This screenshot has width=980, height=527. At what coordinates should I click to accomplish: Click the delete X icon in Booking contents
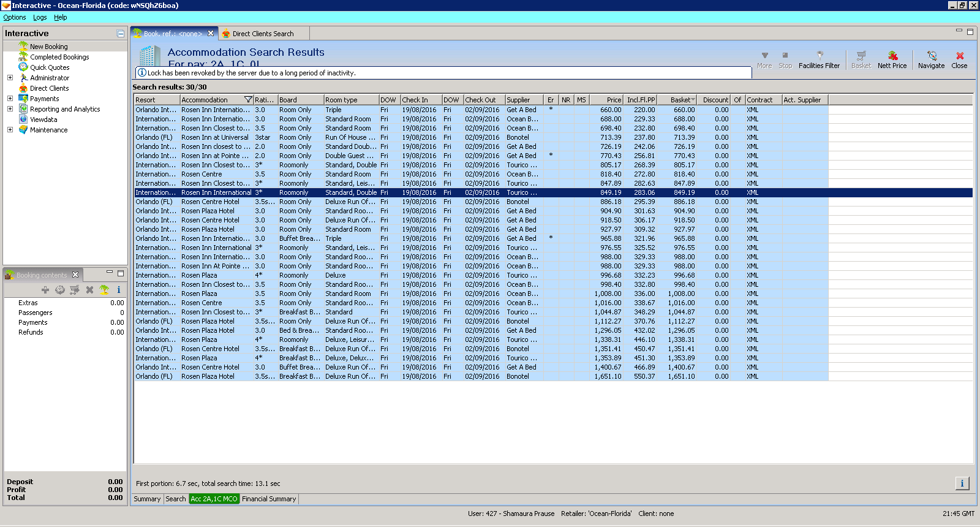pos(89,290)
